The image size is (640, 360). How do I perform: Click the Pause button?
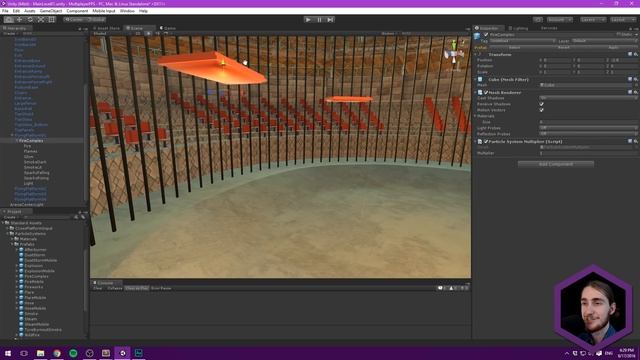pyautogui.click(x=319, y=19)
